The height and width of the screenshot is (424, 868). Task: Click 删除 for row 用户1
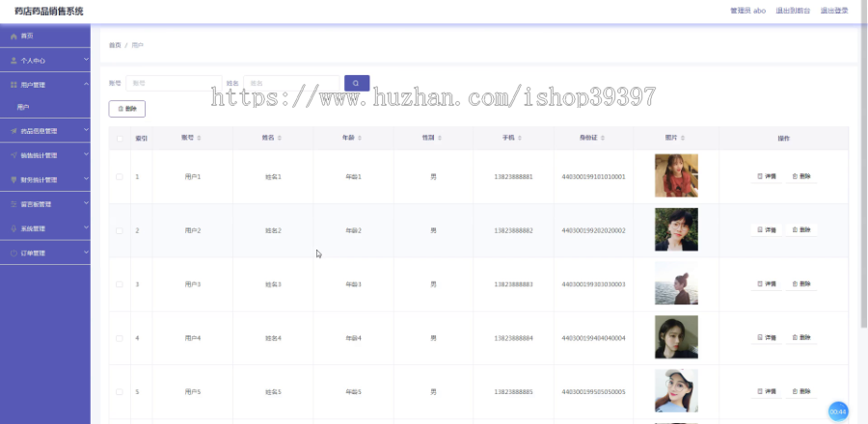pos(801,177)
